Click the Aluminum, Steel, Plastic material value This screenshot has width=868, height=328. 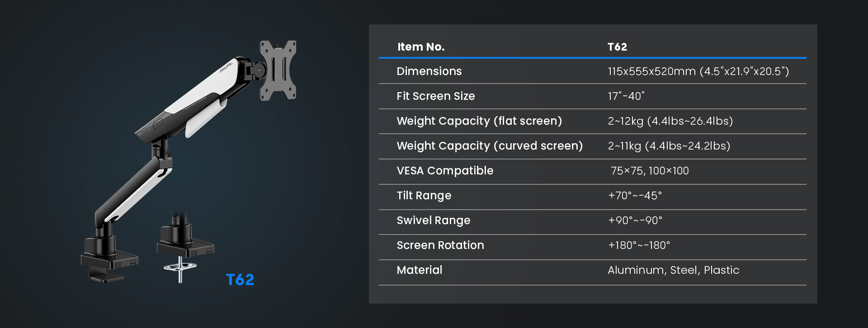pos(673,270)
